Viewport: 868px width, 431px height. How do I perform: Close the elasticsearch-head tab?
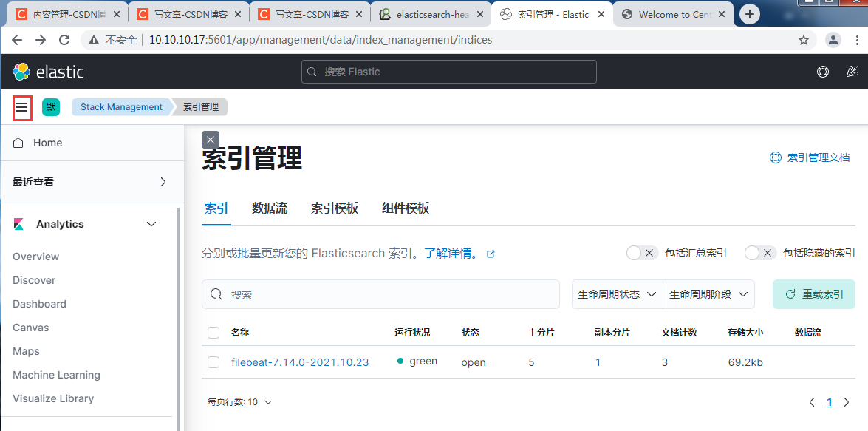click(x=479, y=14)
